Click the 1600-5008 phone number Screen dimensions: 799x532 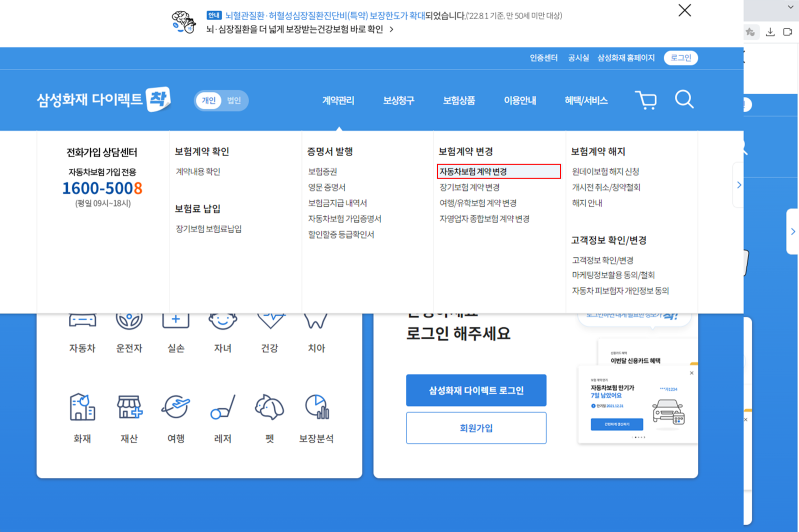(102, 188)
